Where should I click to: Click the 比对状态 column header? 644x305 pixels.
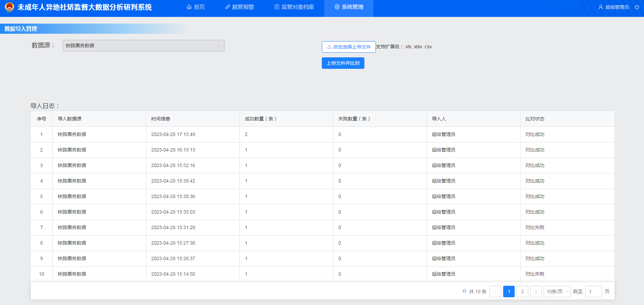coord(535,119)
